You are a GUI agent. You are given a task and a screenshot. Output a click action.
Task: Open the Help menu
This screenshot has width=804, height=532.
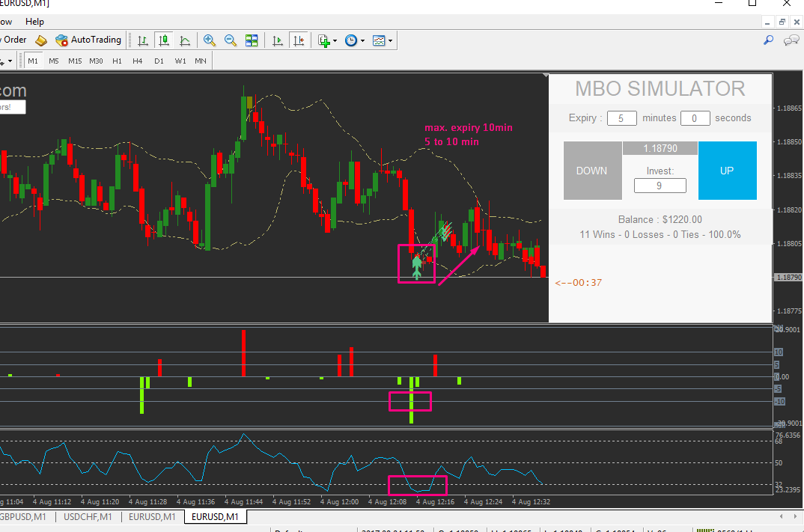coord(34,22)
